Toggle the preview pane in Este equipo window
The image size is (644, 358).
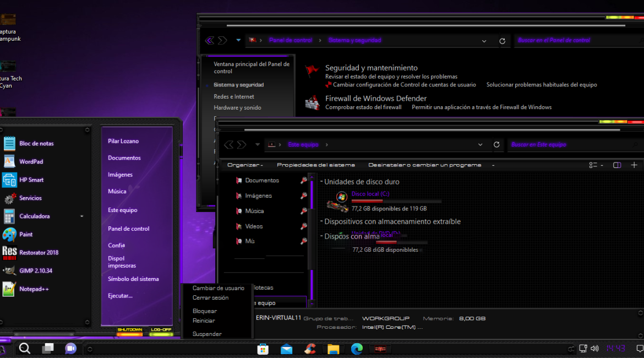pyautogui.click(x=617, y=165)
